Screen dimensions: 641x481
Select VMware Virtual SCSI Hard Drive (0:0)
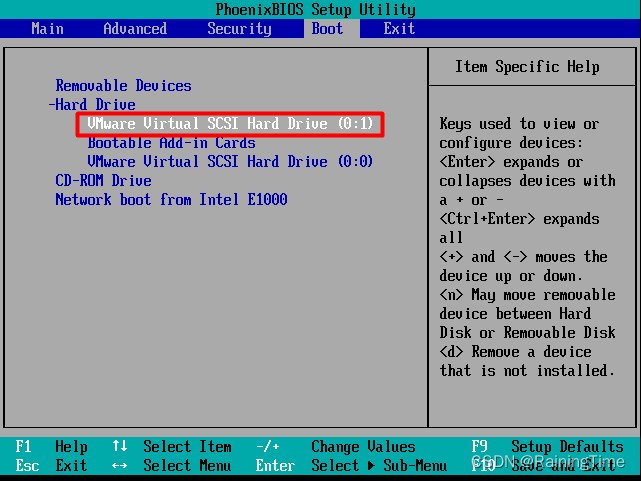click(x=230, y=161)
